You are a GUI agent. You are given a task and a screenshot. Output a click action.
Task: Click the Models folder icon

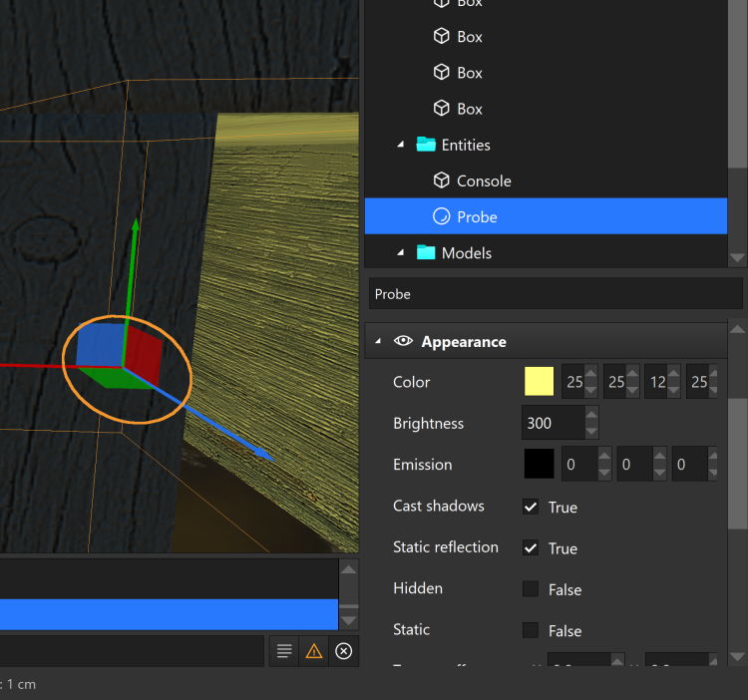[x=426, y=252]
